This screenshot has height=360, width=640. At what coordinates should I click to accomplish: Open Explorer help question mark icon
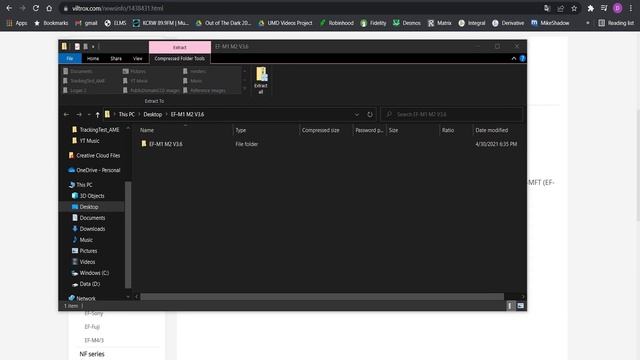(522, 58)
